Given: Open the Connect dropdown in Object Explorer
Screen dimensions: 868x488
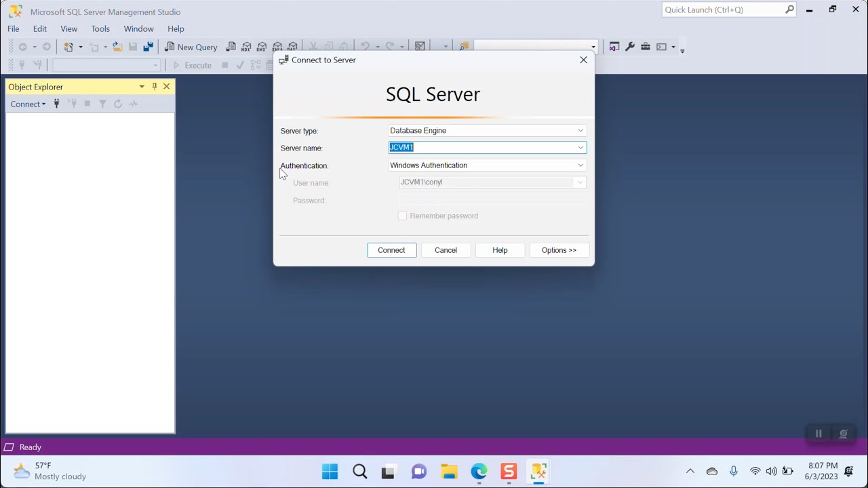Looking at the screenshot, I should pos(28,104).
